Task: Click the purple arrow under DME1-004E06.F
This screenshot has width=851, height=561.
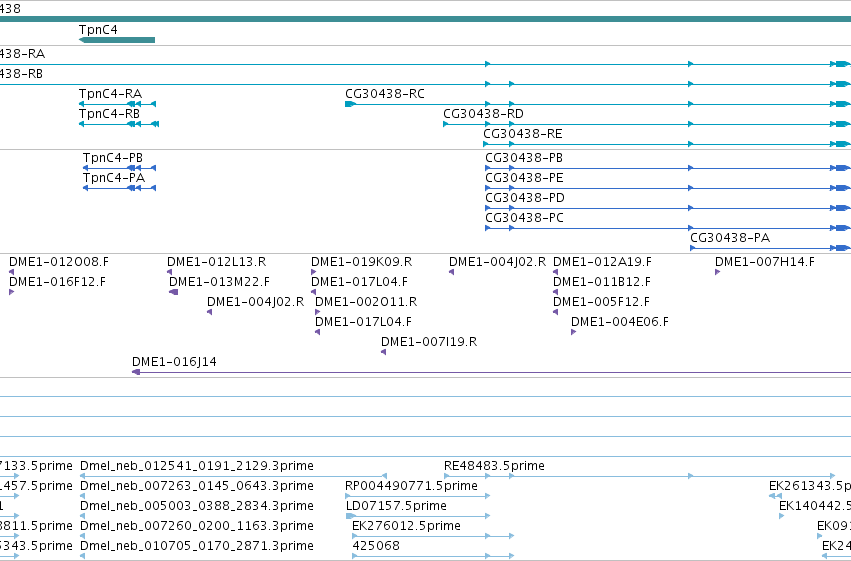Action: pos(574,332)
